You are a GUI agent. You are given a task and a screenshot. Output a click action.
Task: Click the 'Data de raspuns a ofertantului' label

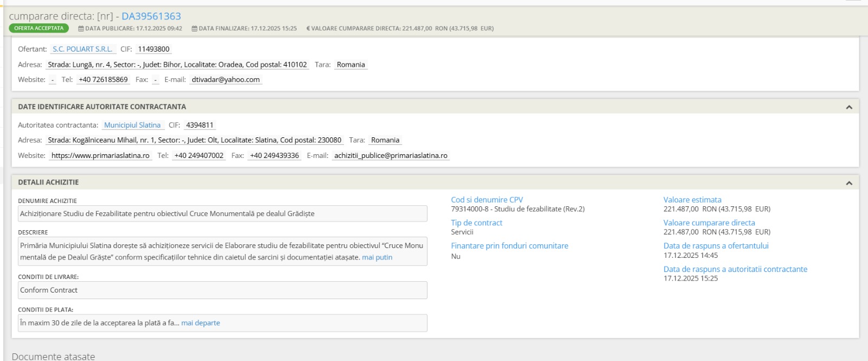click(716, 246)
